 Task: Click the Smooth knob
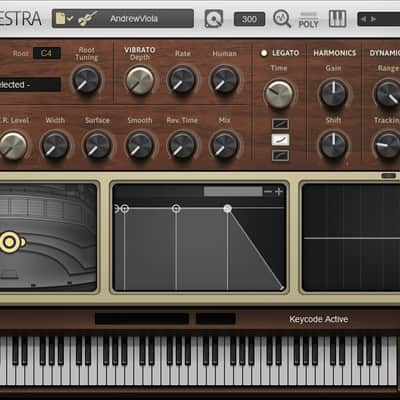tap(140, 145)
